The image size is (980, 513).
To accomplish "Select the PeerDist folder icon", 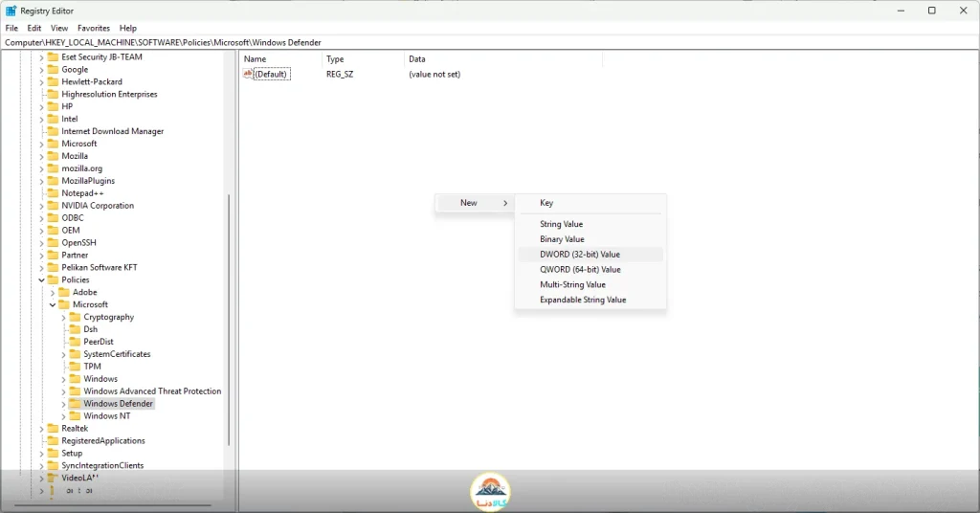I will click(x=75, y=342).
